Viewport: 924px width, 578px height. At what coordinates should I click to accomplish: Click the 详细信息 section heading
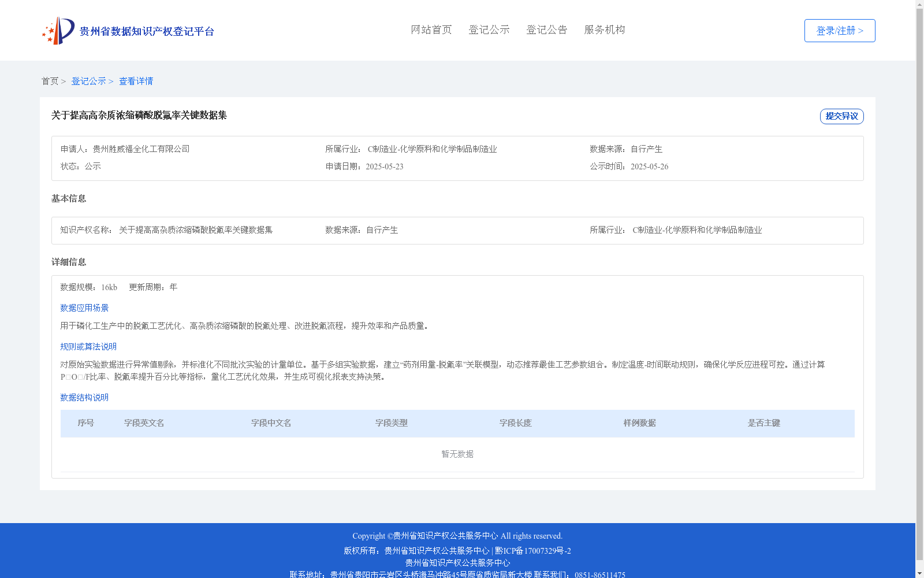69,262
